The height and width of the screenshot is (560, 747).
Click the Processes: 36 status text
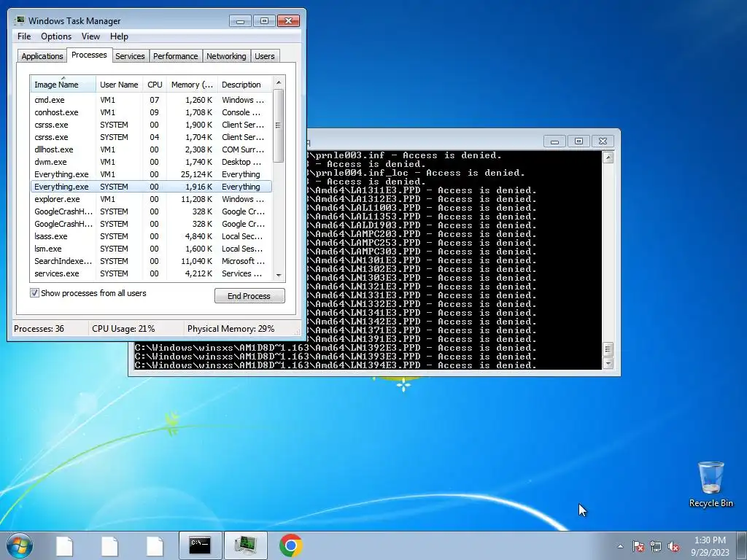pyautogui.click(x=39, y=329)
